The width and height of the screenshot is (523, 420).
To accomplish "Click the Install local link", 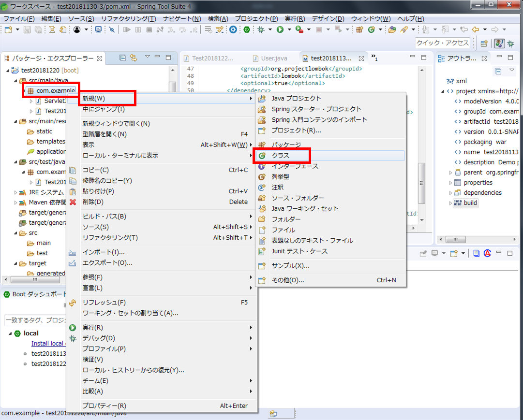I will (x=47, y=343).
